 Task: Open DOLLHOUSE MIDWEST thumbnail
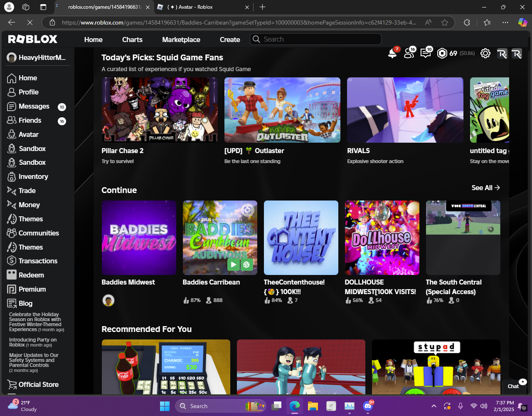coord(382,238)
